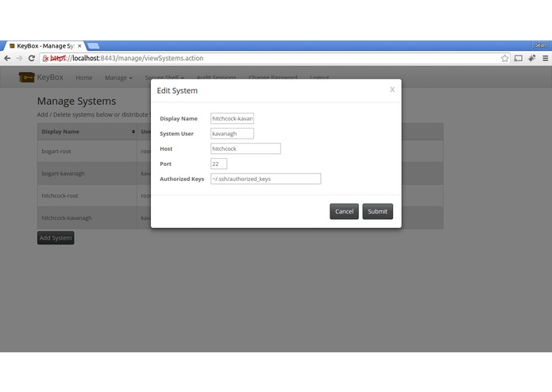The width and height of the screenshot is (552, 392).
Task: Click the insecure https warning icon
Action: [45, 59]
